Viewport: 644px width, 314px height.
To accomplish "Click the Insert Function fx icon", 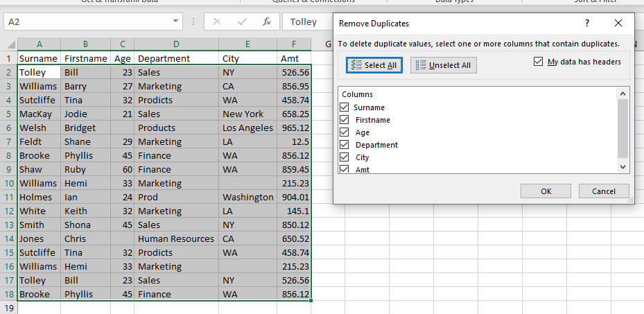I will [x=267, y=22].
